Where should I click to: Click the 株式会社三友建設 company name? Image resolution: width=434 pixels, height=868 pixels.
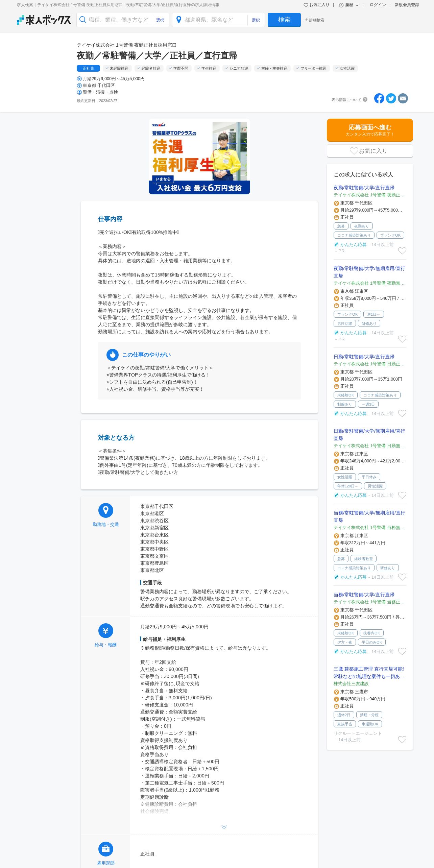(351, 683)
